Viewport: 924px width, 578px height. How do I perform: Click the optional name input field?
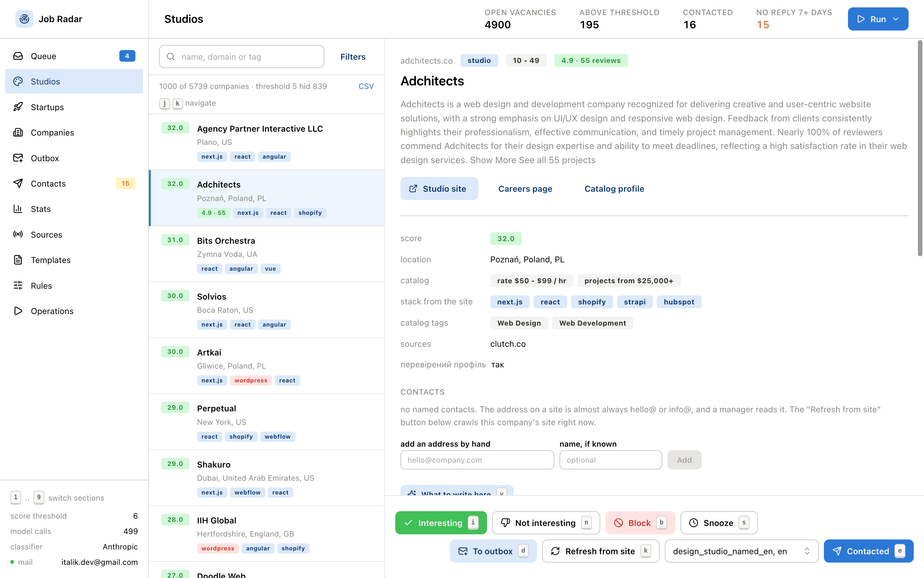point(611,460)
